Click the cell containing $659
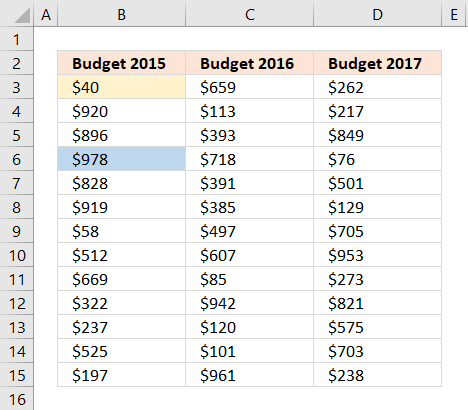The image size is (468, 410). 249,87
